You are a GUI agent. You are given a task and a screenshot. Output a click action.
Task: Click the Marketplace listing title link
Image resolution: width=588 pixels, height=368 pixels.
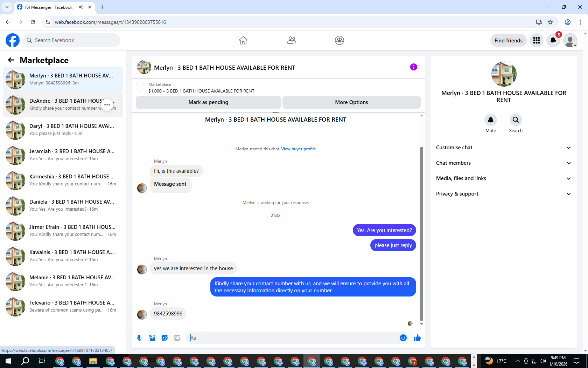pyautogui.click(x=201, y=91)
